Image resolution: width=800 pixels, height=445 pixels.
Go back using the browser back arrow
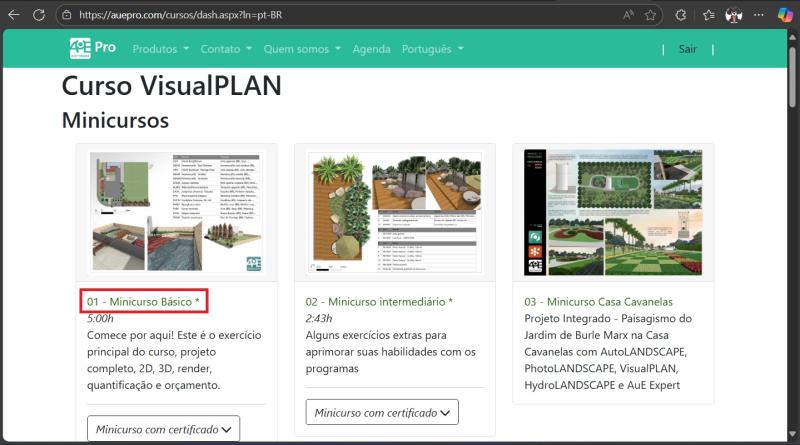14,15
